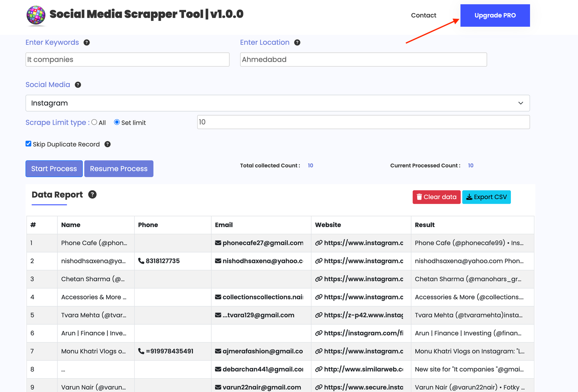Export results with Export CSV button
Image resolution: width=578 pixels, height=392 pixels.
pos(487,197)
